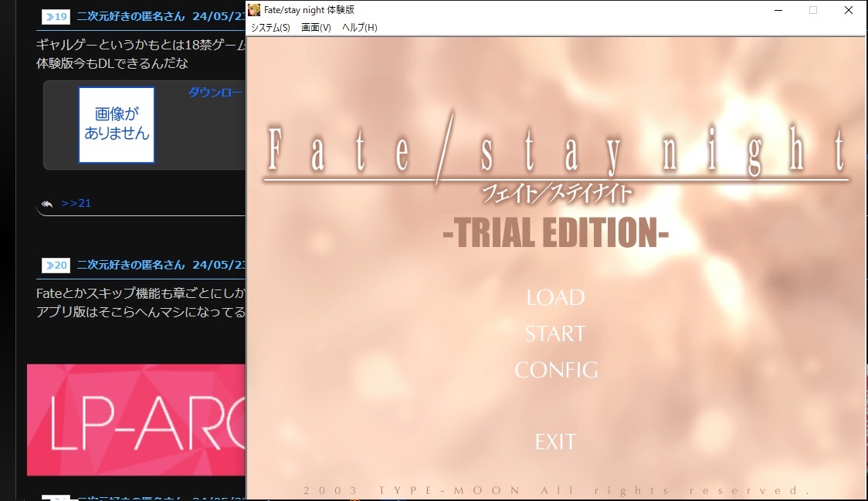Image resolution: width=868 pixels, height=501 pixels.
Task: Open the ダウンロー download link
Action: (x=215, y=93)
